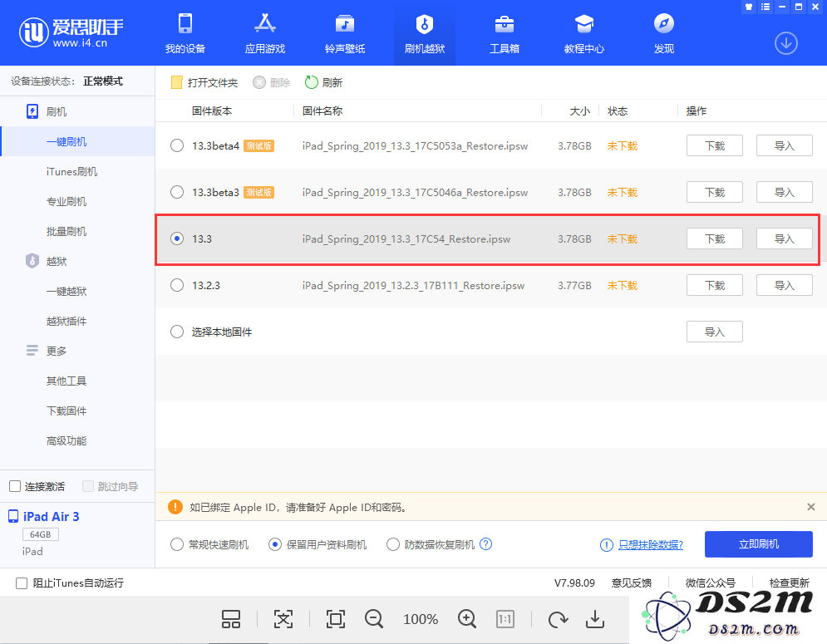Click 导入 for local firmware row
Viewport: 827px width, 644px height.
pos(715,332)
